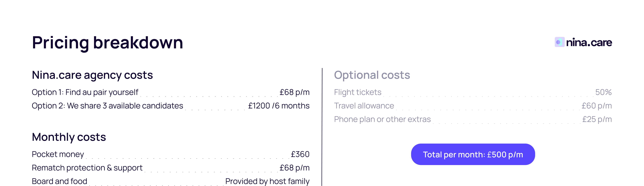Click the £360 pocket money amount

[300, 154]
